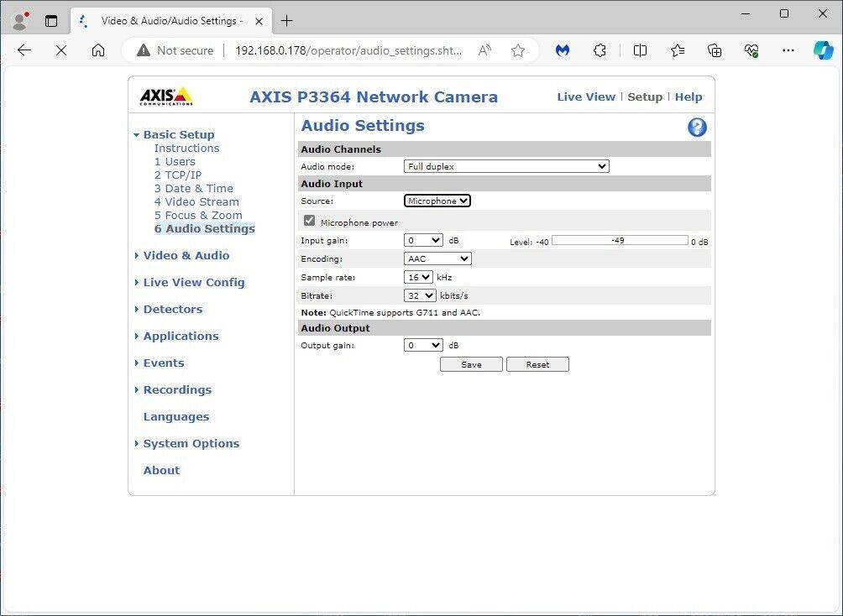
Task: Stop loading the page
Action: (61, 50)
